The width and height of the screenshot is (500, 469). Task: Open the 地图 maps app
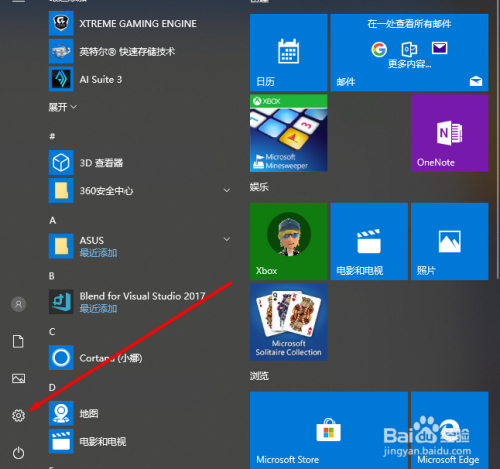pos(140,413)
